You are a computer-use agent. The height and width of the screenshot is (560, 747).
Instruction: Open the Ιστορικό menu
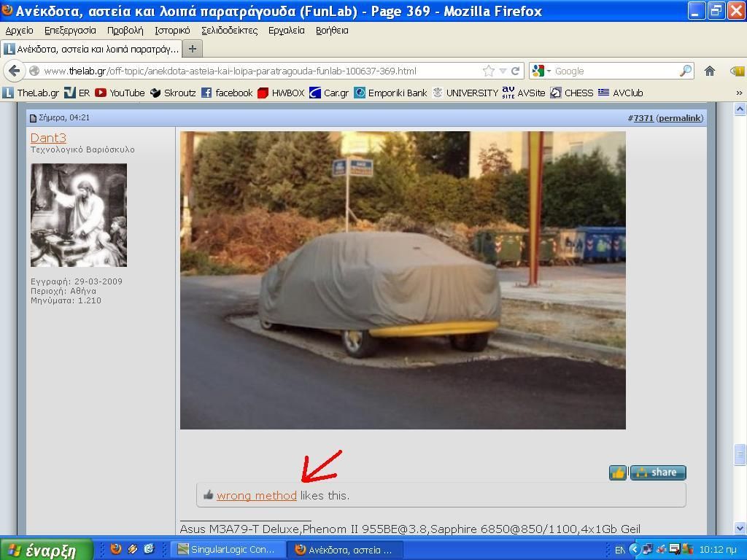172,31
